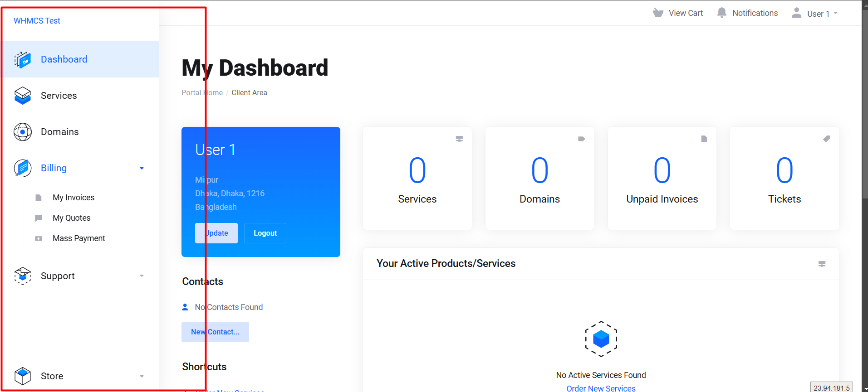
Task: Open the Unpaid Invoices count tile
Action: point(662,179)
